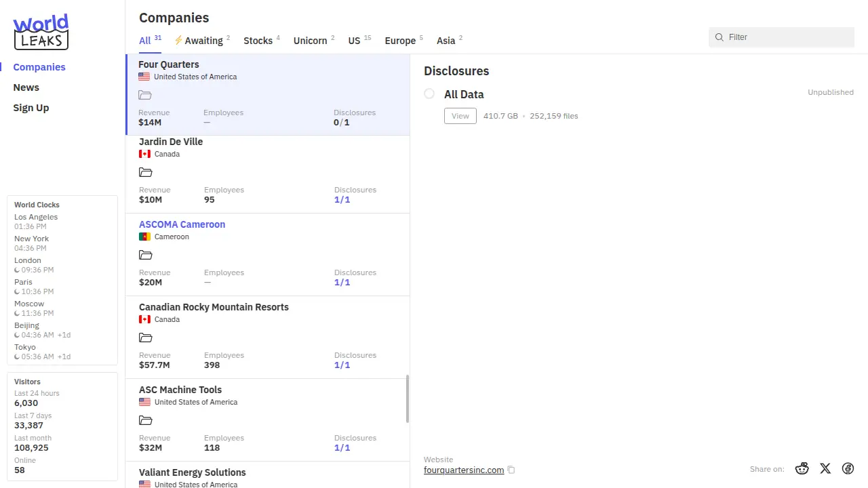Open the Sign Up page
This screenshot has height=488, width=868.
pyautogui.click(x=31, y=108)
